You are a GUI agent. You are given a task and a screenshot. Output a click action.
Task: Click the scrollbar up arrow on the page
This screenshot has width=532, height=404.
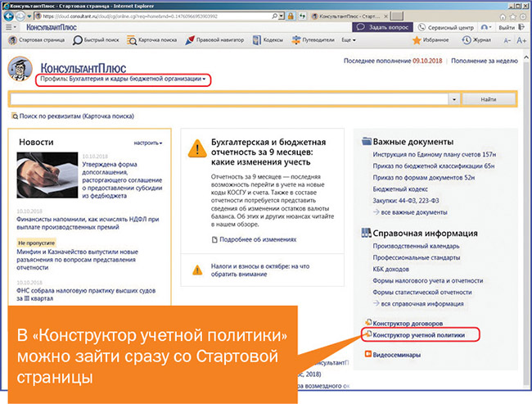(526, 57)
